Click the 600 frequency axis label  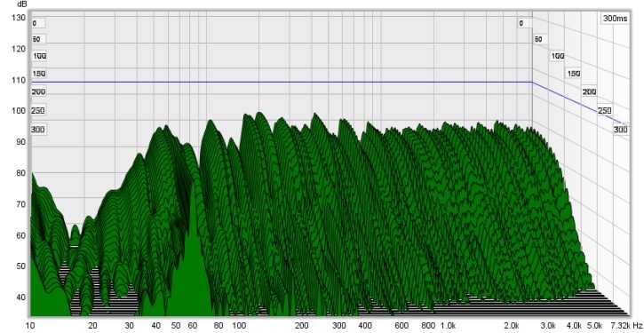pyautogui.click(x=402, y=325)
